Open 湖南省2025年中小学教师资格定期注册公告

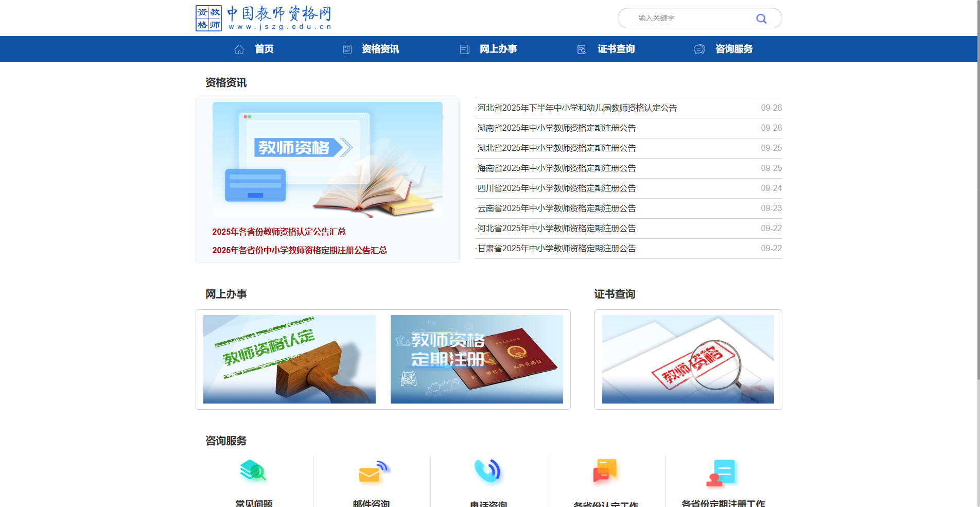tap(555, 128)
